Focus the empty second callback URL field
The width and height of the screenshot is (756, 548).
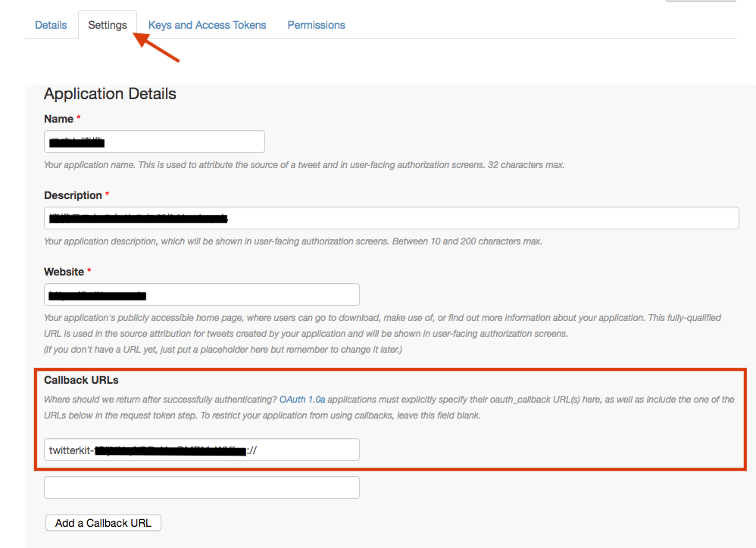[201, 487]
